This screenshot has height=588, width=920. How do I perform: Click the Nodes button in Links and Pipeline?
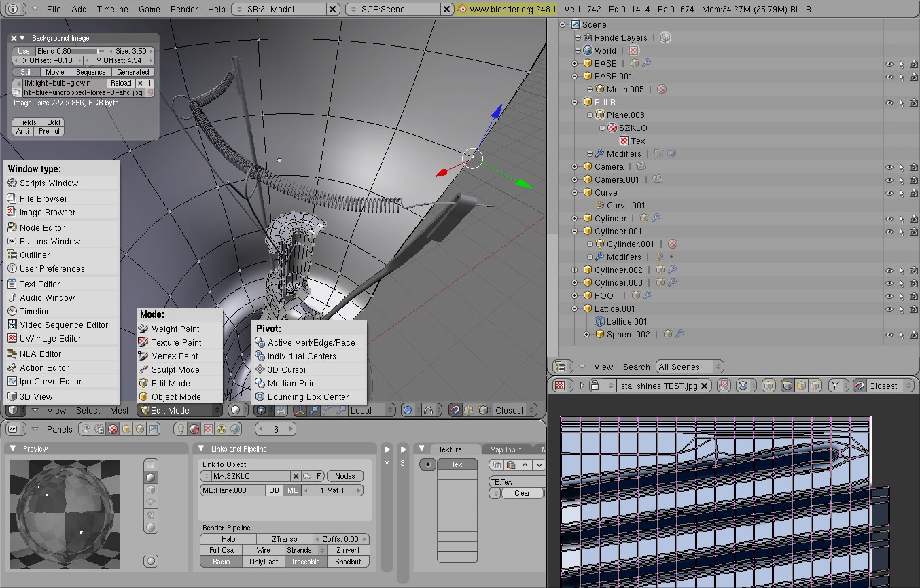point(345,476)
